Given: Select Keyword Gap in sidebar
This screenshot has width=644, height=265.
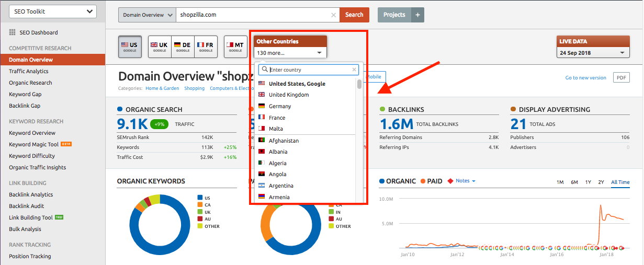Looking at the screenshot, I should (x=25, y=94).
